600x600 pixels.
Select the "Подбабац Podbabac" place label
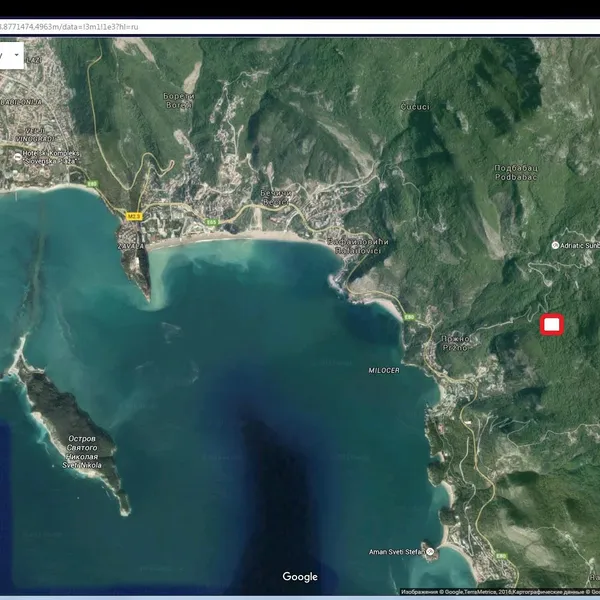pyautogui.click(x=516, y=172)
